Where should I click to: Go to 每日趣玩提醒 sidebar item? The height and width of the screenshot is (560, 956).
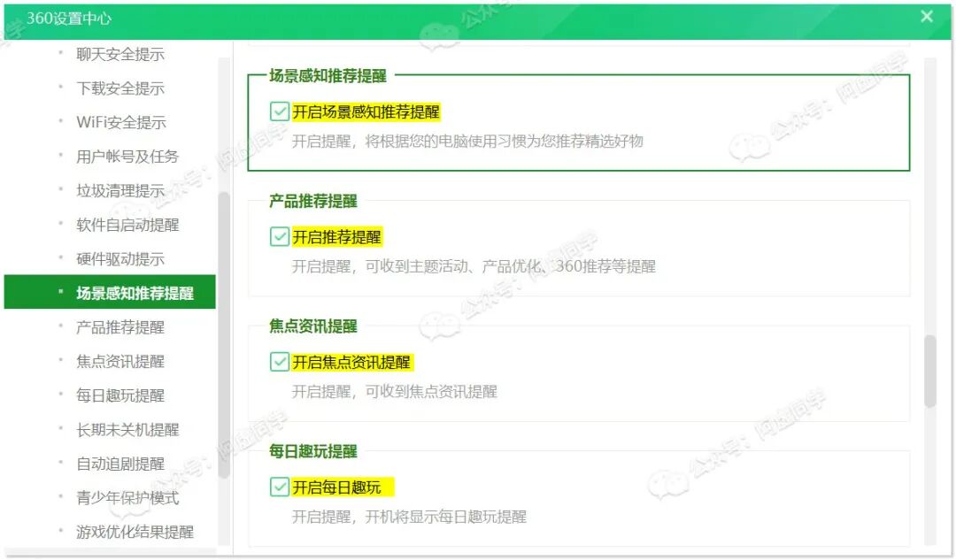pos(120,395)
